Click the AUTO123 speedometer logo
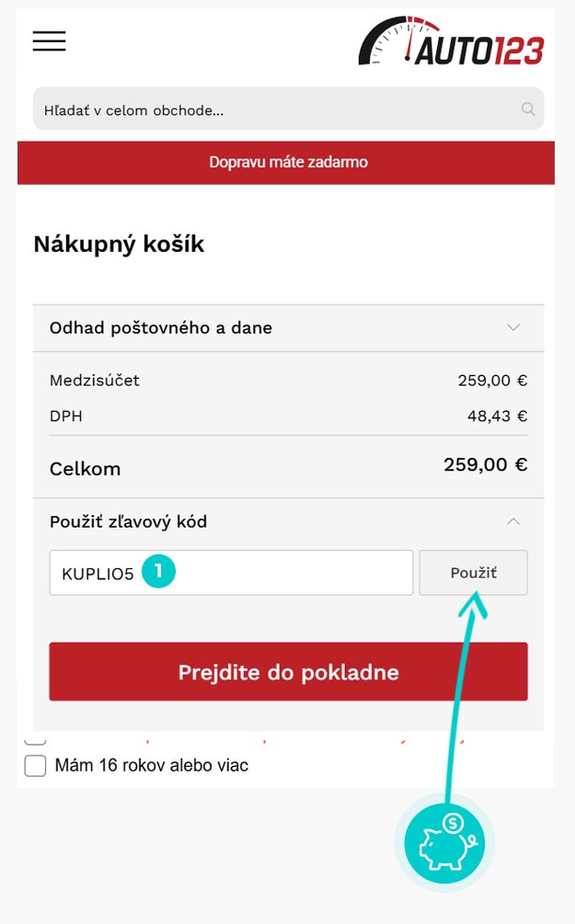Image resolution: width=575 pixels, height=924 pixels. point(451,42)
